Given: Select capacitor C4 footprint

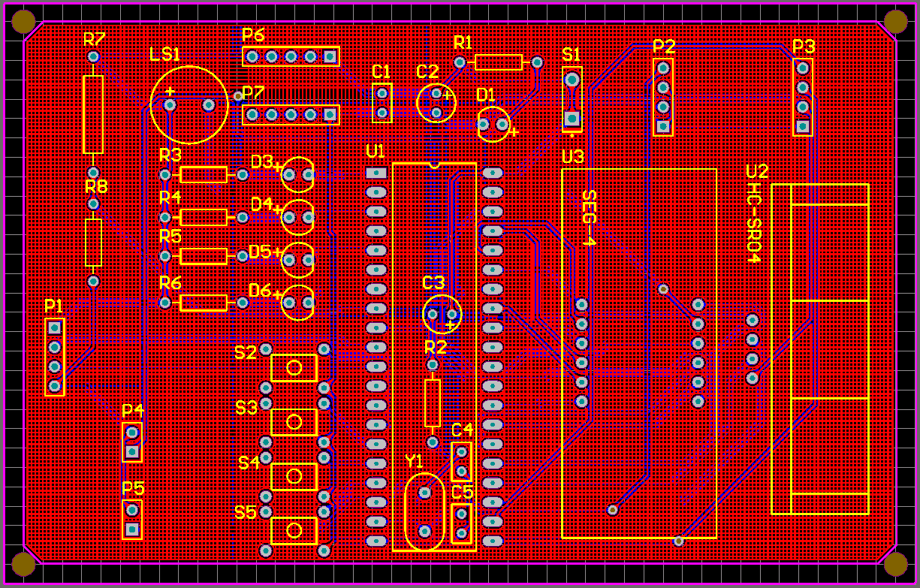Looking at the screenshot, I should [462, 462].
